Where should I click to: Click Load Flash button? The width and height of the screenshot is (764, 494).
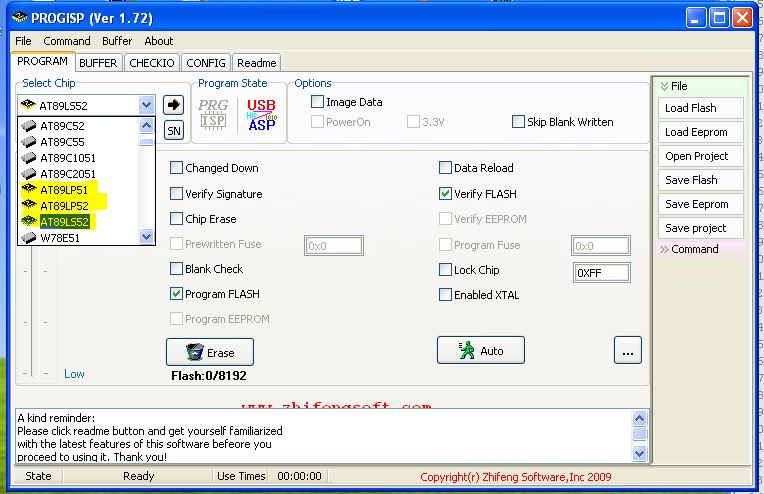click(701, 108)
